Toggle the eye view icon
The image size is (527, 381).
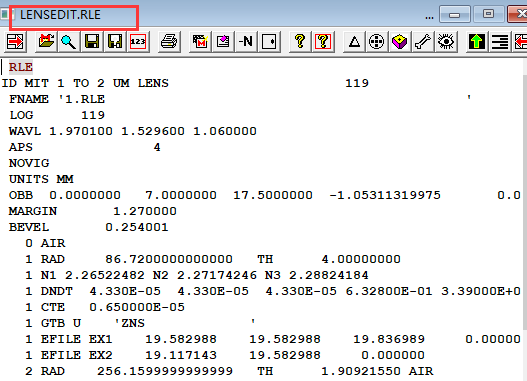tap(446, 42)
